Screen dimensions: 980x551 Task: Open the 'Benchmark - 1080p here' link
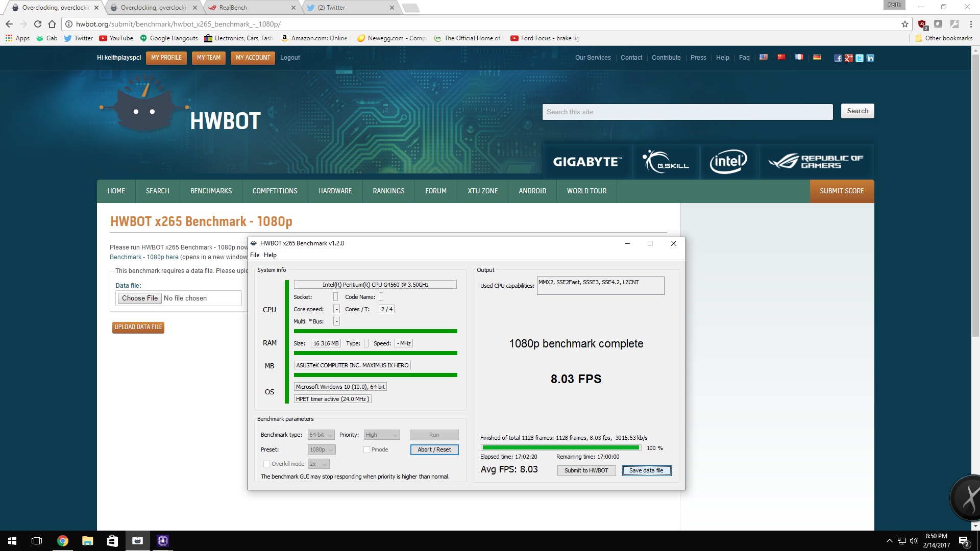144,257
